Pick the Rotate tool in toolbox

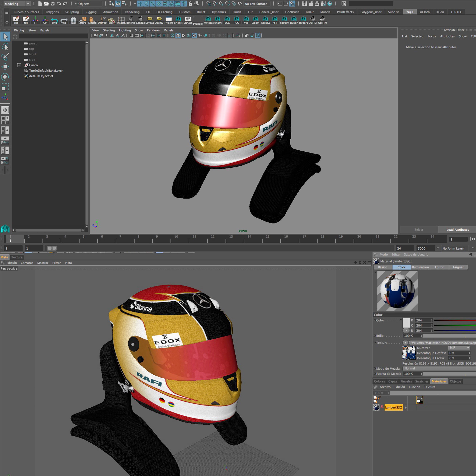5,77
